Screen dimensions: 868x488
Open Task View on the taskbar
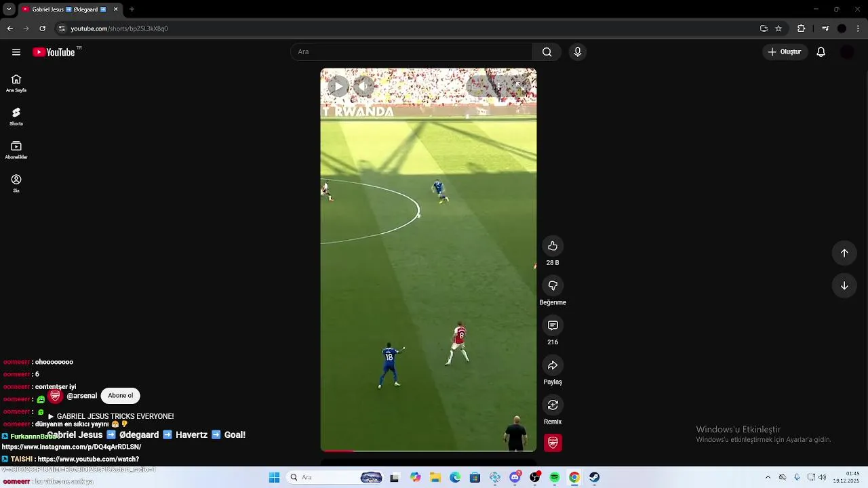395,477
